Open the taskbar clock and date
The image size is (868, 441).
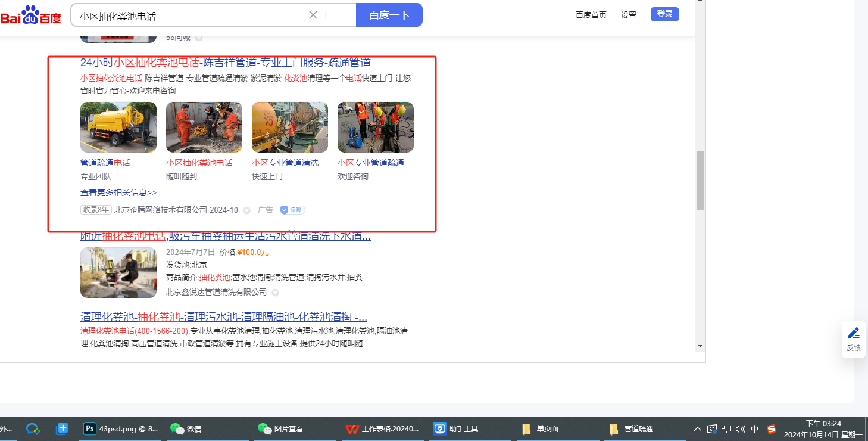[823, 429]
